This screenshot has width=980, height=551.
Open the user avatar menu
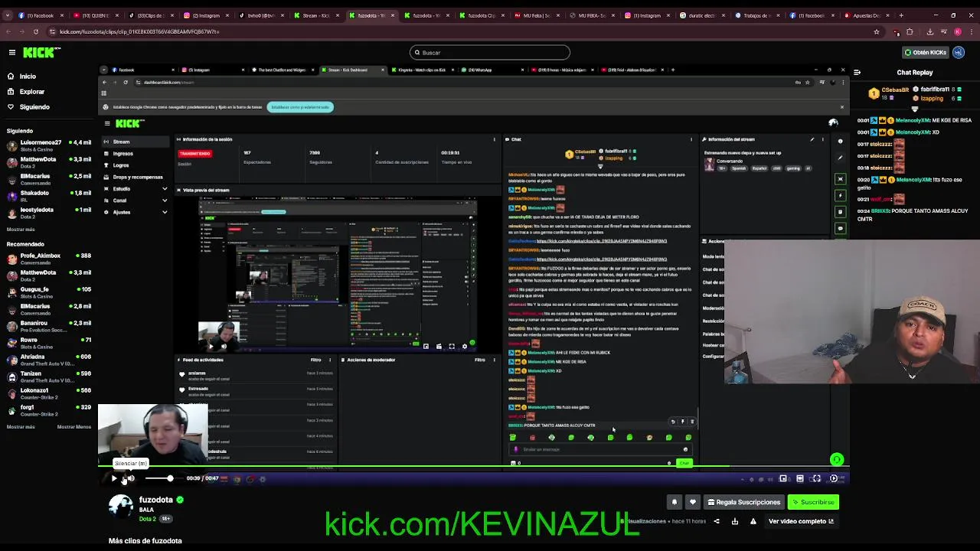[959, 52]
